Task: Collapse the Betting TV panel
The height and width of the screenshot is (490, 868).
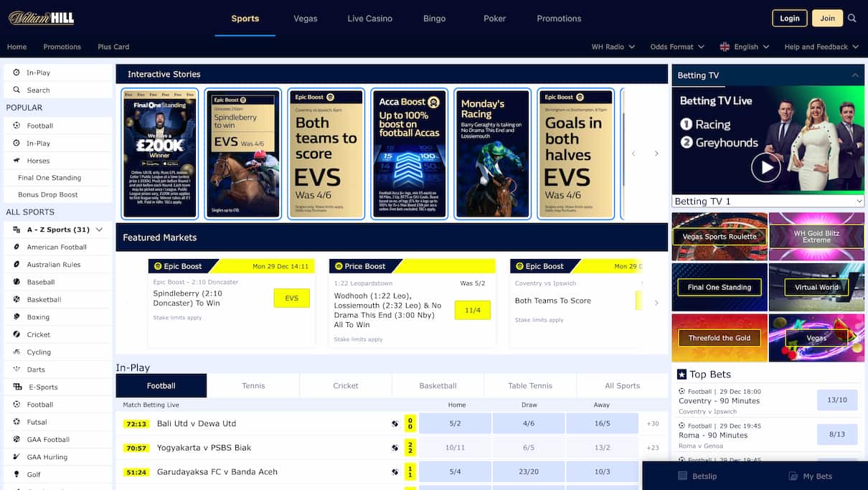Action: click(854, 75)
